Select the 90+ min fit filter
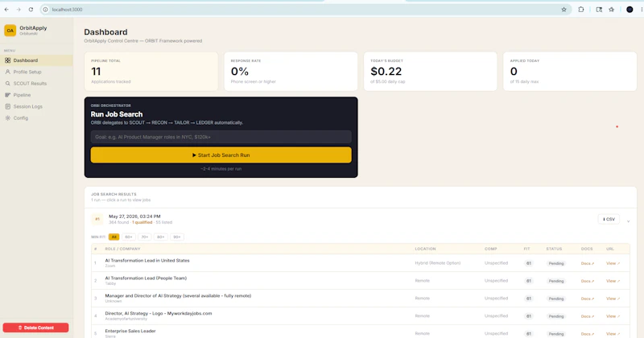Image resolution: width=644 pixels, height=338 pixels. pos(176,237)
